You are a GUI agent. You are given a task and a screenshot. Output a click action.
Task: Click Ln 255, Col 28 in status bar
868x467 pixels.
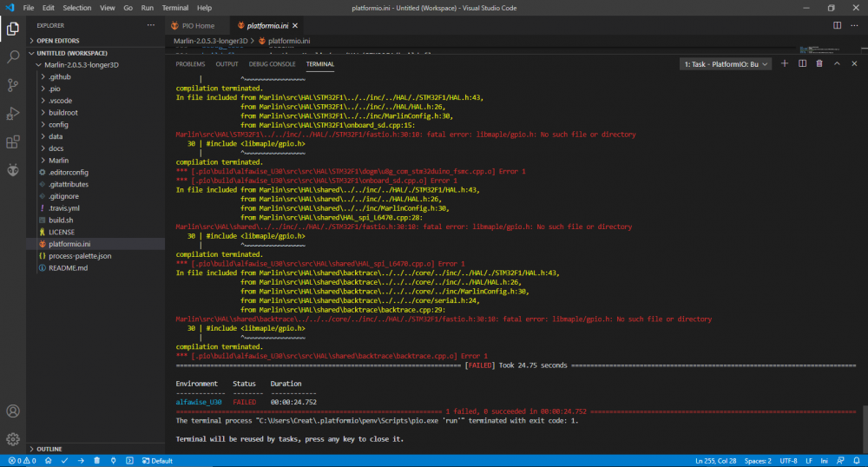716,461
